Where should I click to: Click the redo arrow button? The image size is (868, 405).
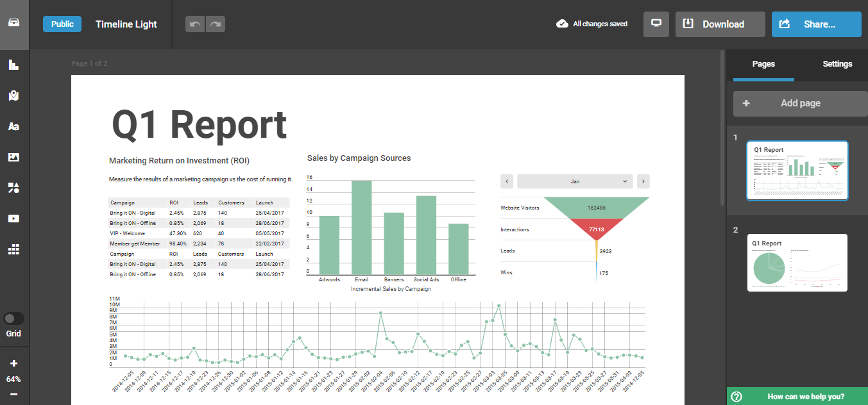click(216, 24)
